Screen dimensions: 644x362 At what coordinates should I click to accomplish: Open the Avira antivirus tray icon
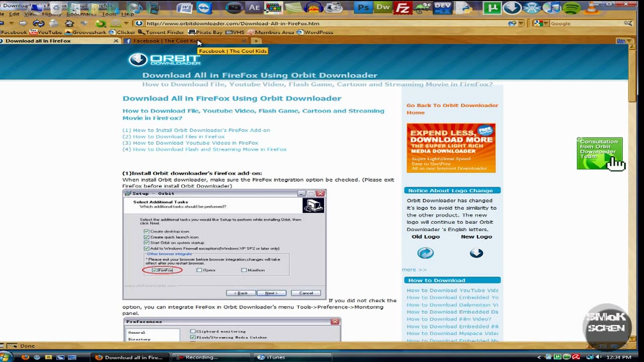(577, 357)
